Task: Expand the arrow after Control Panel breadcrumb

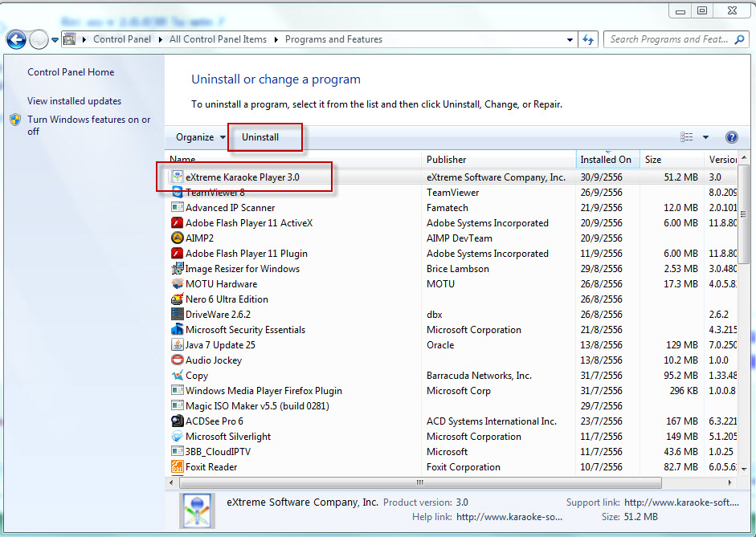Action: point(161,39)
